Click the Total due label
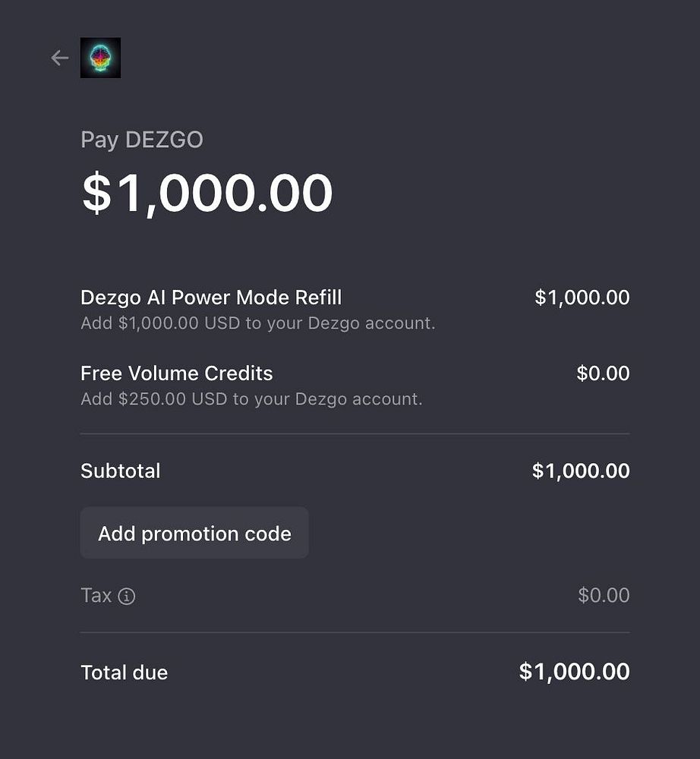The image size is (700, 759). [x=124, y=672]
